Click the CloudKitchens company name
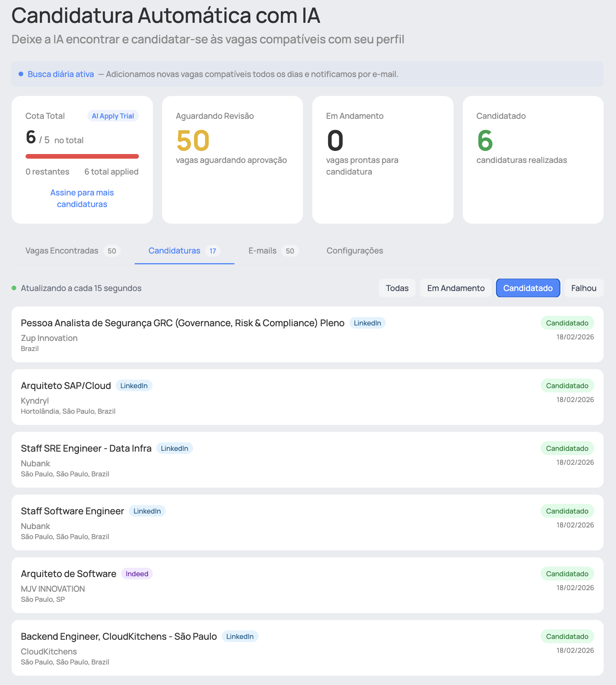This screenshot has width=616, height=685. pyautogui.click(x=49, y=651)
